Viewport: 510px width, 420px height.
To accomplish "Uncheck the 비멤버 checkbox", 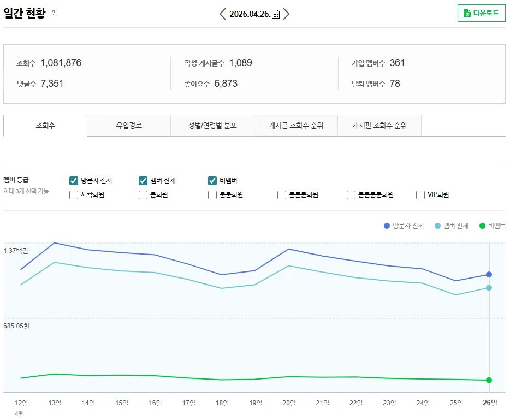I will (212, 181).
